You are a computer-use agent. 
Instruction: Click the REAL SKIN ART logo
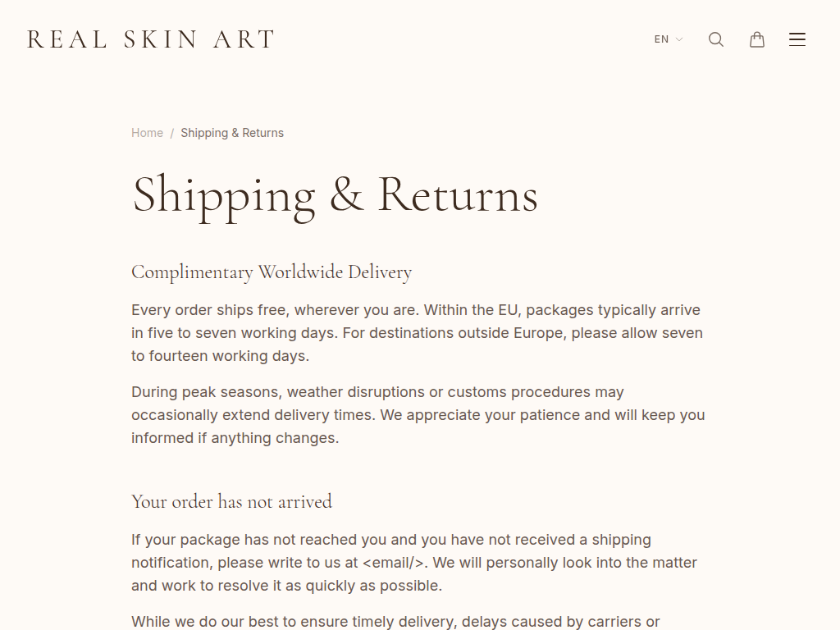[x=151, y=39]
